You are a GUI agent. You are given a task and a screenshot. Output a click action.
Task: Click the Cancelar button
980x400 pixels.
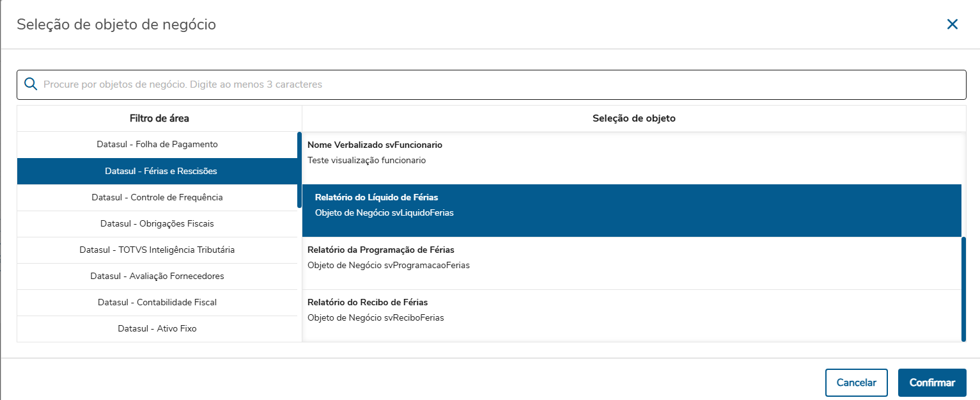(856, 383)
